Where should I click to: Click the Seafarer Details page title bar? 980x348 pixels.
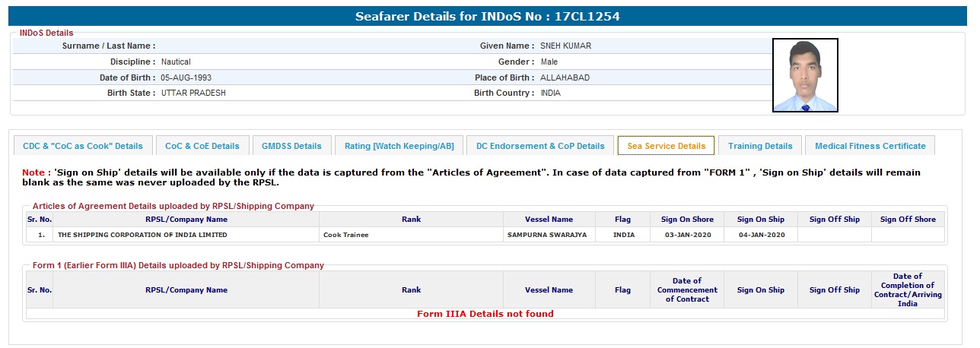[488, 16]
